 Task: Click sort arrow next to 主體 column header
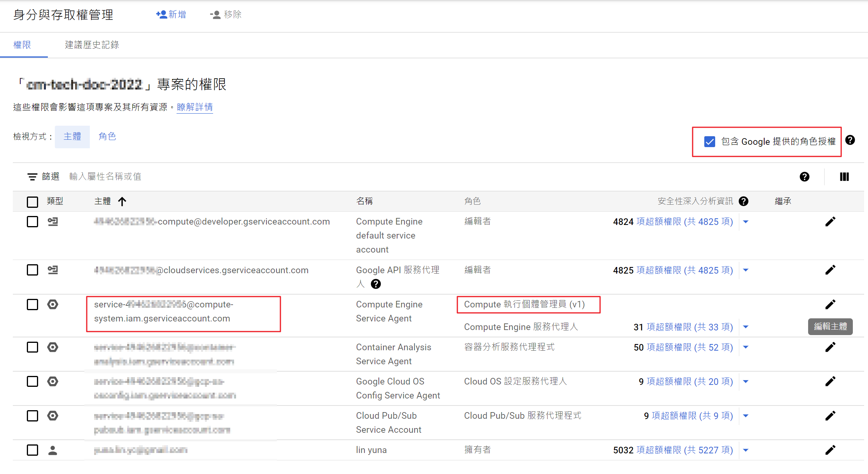[122, 201]
